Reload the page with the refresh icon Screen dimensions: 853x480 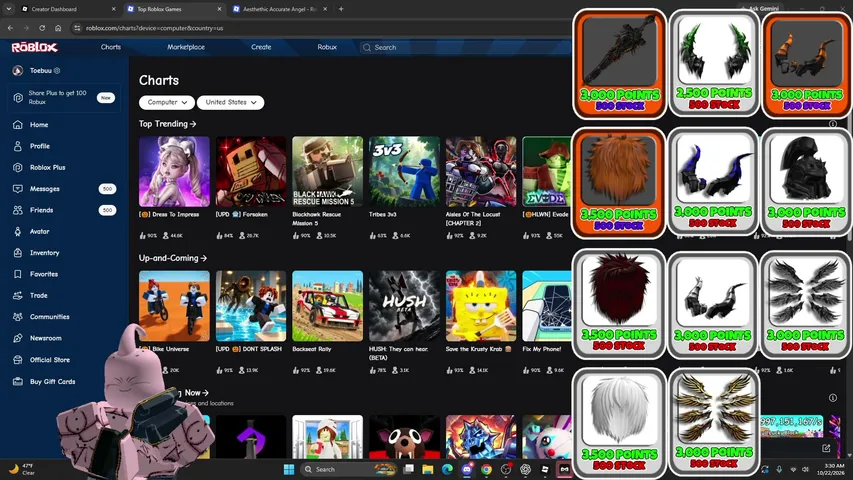42,28
